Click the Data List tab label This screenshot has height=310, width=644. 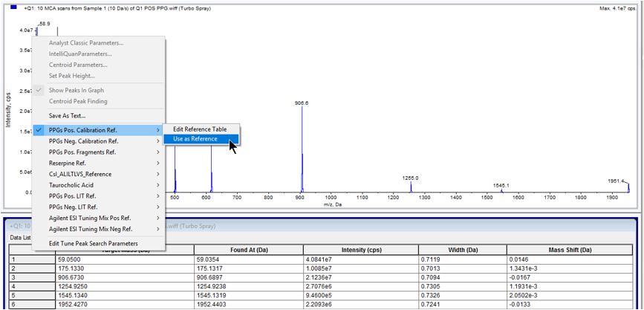(x=20, y=238)
